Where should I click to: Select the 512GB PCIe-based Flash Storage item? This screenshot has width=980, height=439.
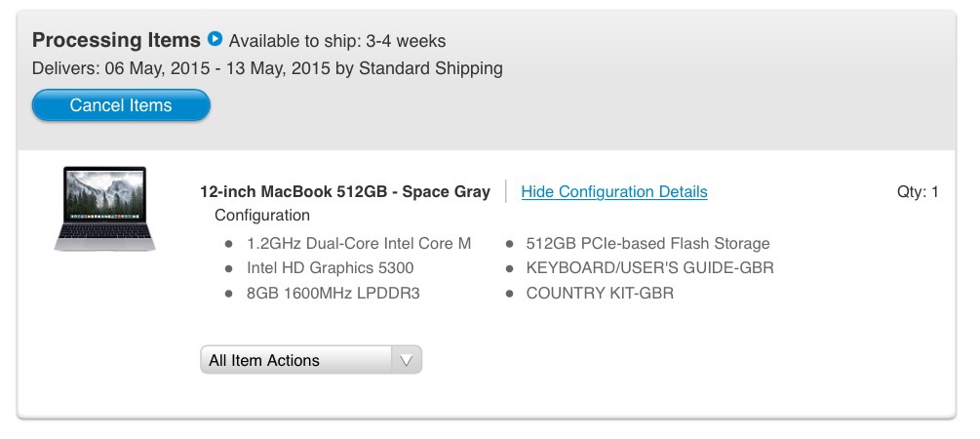[648, 243]
